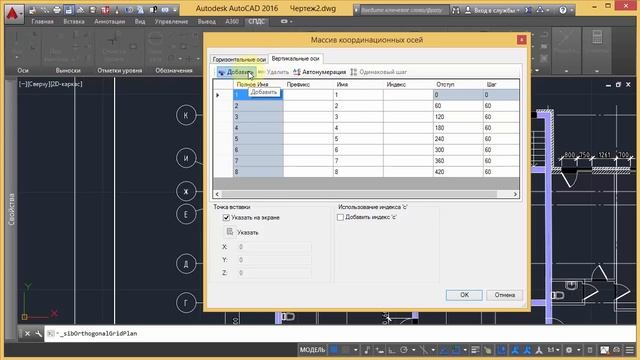640x360 pixels.
Task: Toggle ortho mode icon in status bar
Action: [391, 350]
